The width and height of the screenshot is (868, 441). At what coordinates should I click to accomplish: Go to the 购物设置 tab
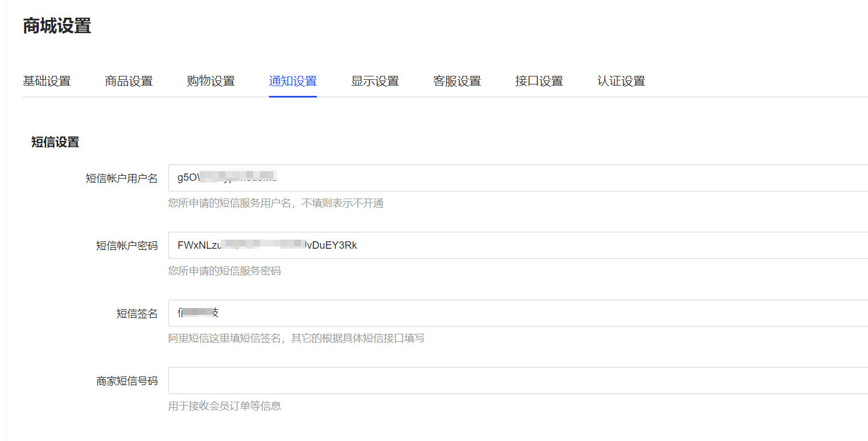211,81
